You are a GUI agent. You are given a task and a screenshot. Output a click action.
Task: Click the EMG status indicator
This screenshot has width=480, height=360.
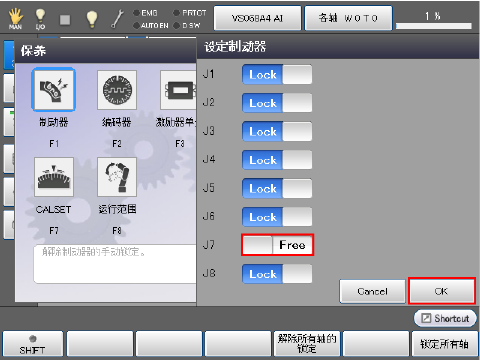coord(145,13)
